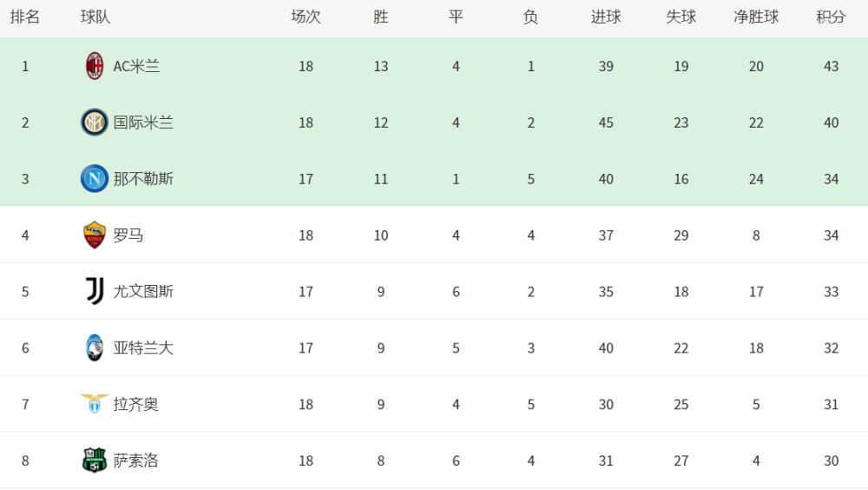This screenshot has width=868, height=490.
Task: Click the 那不勒斯 team name
Action: pos(143,179)
